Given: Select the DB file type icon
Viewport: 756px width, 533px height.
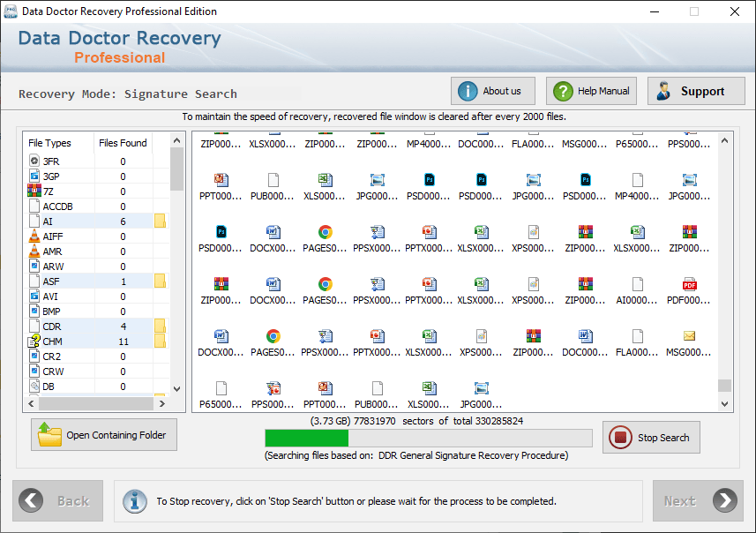Looking at the screenshot, I should [34, 386].
